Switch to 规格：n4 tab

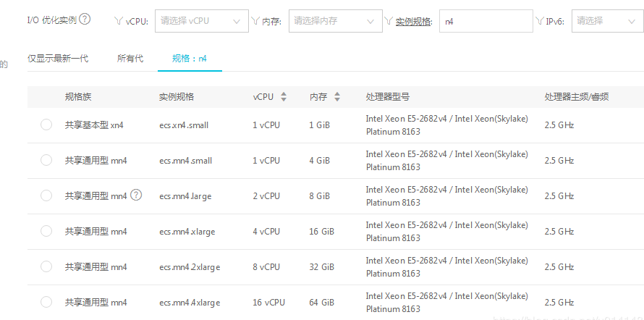click(x=190, y=59)
